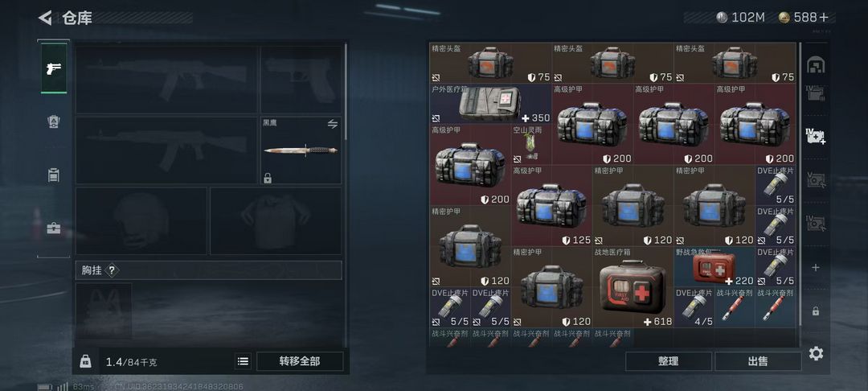This screenshot has width=868, height=391.
Task: Click the 转移全部 button
Action: tap(300, 362)
